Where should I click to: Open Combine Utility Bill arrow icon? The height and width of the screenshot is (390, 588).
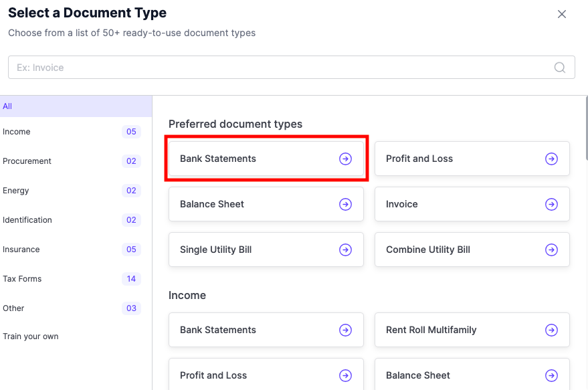pos(551,250)
